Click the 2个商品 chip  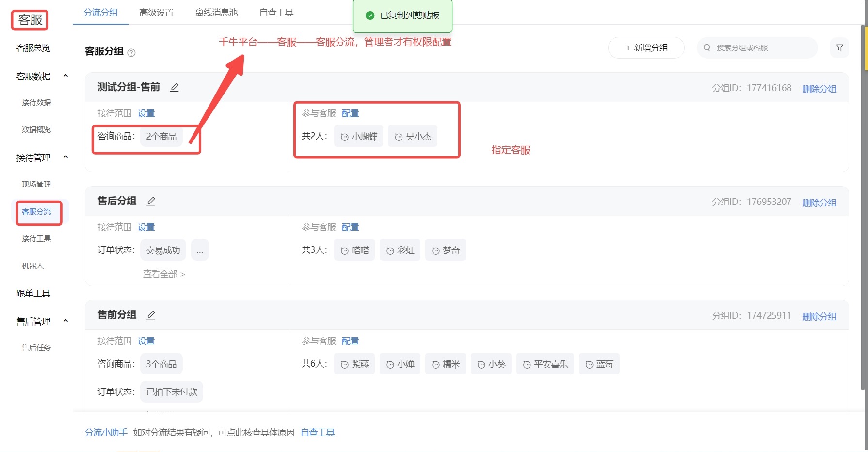[161, 136]
